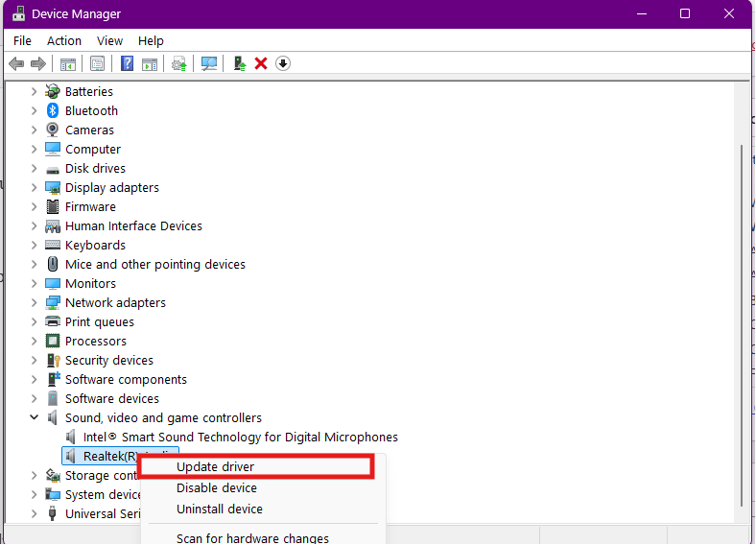Click the Back arrow toolbar icon

click(x=16, y=63)
